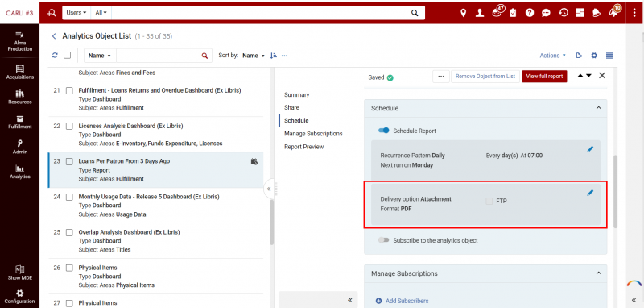Refresh the Analytics Object List

[55, 55]
